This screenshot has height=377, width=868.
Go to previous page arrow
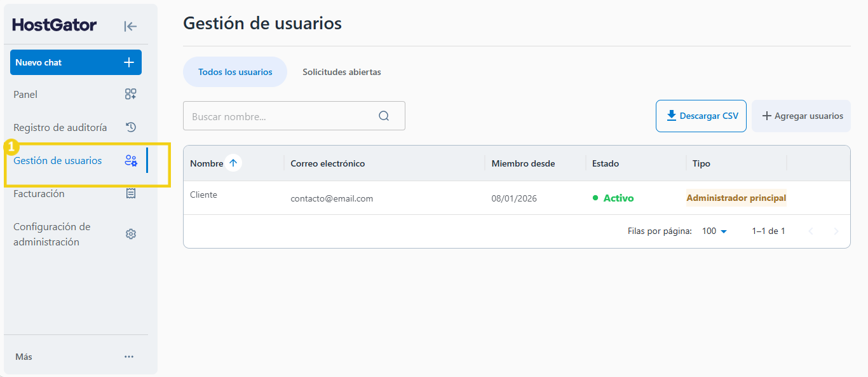tap(811, 231)
